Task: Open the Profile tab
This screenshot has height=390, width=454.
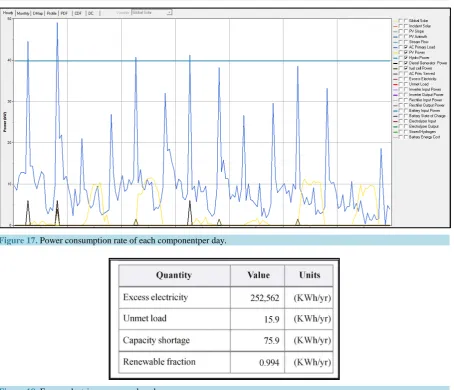Action: click(x=51, y=13)
